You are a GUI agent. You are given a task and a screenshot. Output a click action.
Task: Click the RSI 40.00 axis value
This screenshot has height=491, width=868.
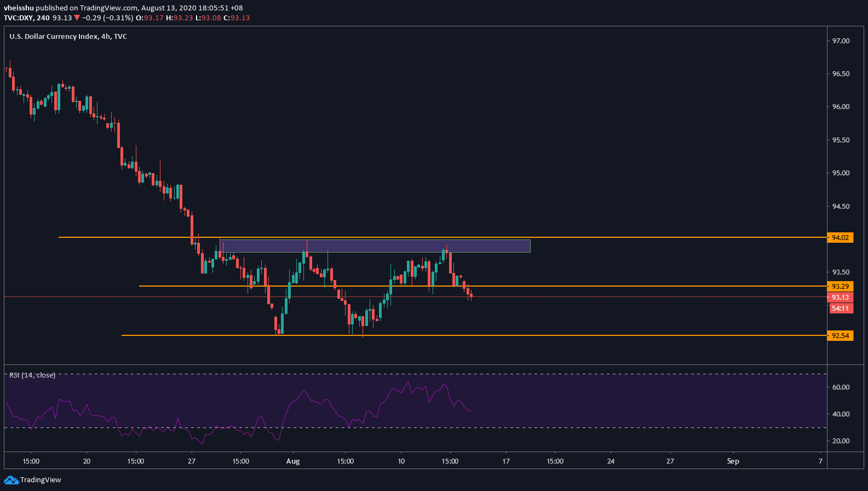[841, 414]
